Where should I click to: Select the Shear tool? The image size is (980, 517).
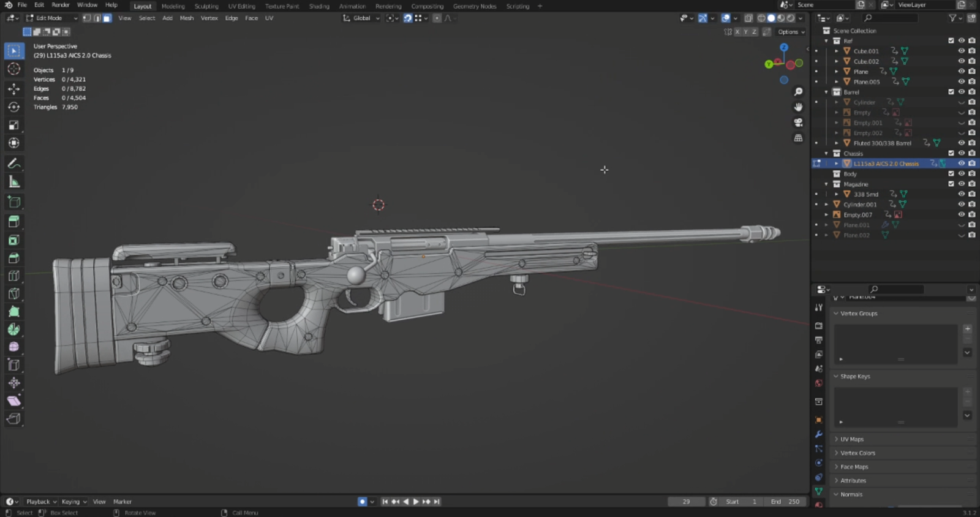click(14, 401)
